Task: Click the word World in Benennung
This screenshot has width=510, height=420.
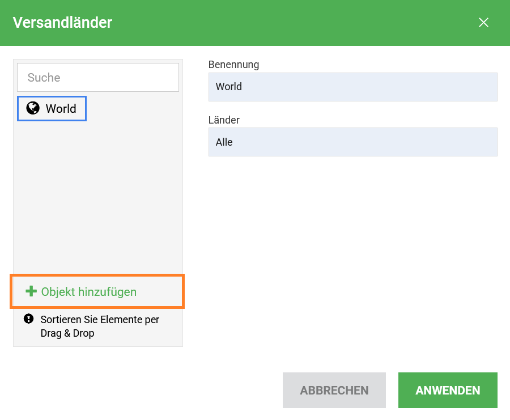Action: point(229,87)
